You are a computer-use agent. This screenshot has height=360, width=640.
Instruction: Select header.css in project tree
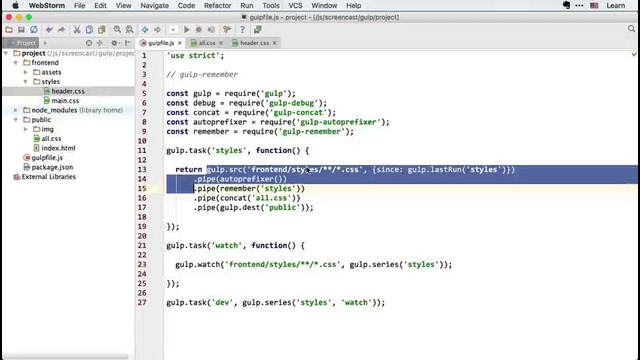pos(68,91)
